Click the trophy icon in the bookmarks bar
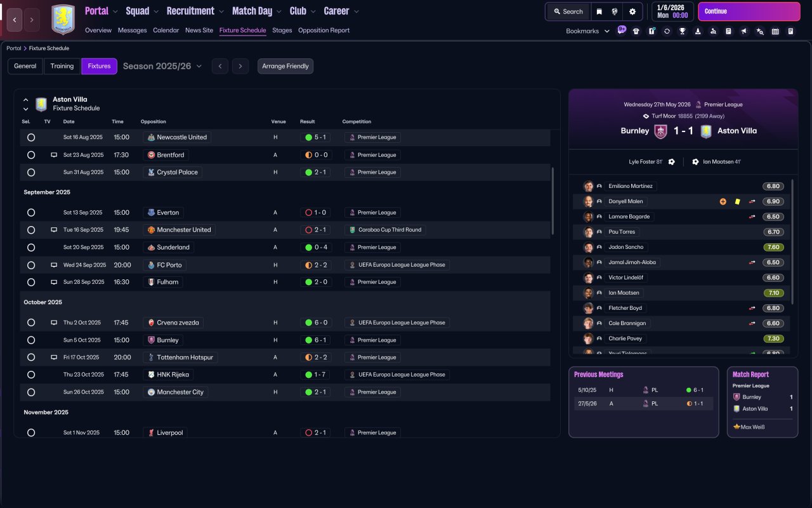The height and width of the screenshot is (508, 812). point(683,31)
